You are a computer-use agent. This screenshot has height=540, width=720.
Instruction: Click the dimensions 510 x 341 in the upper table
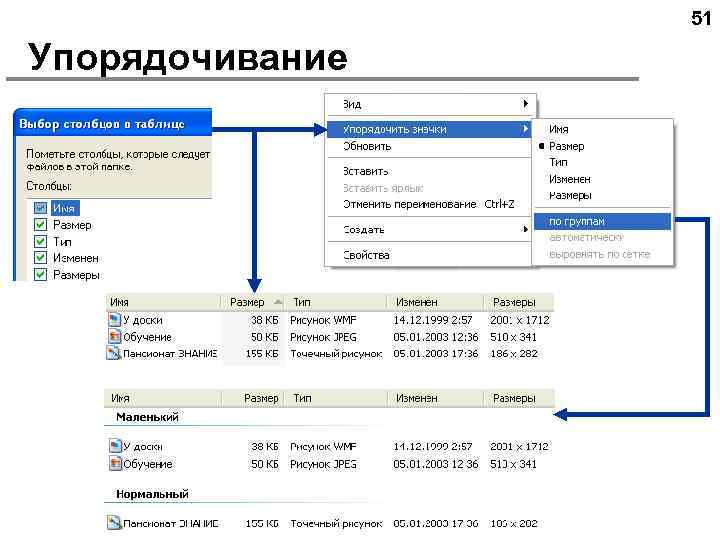(513, 337)
